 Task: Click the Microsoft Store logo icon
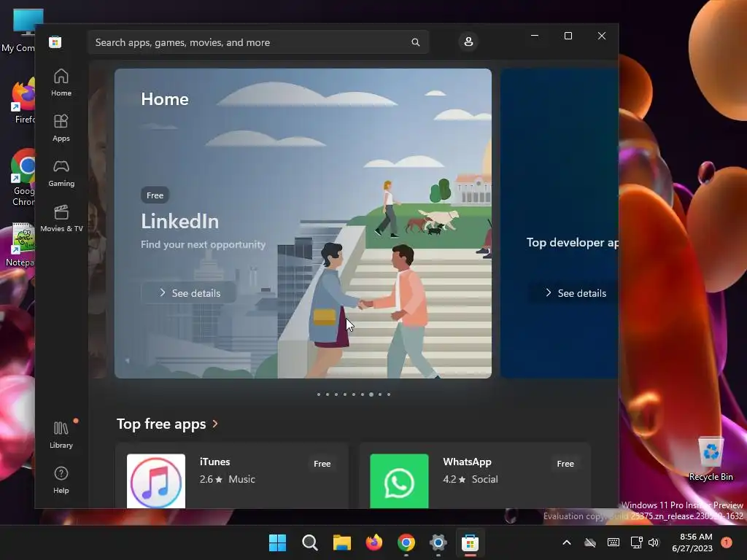[55, 42]
